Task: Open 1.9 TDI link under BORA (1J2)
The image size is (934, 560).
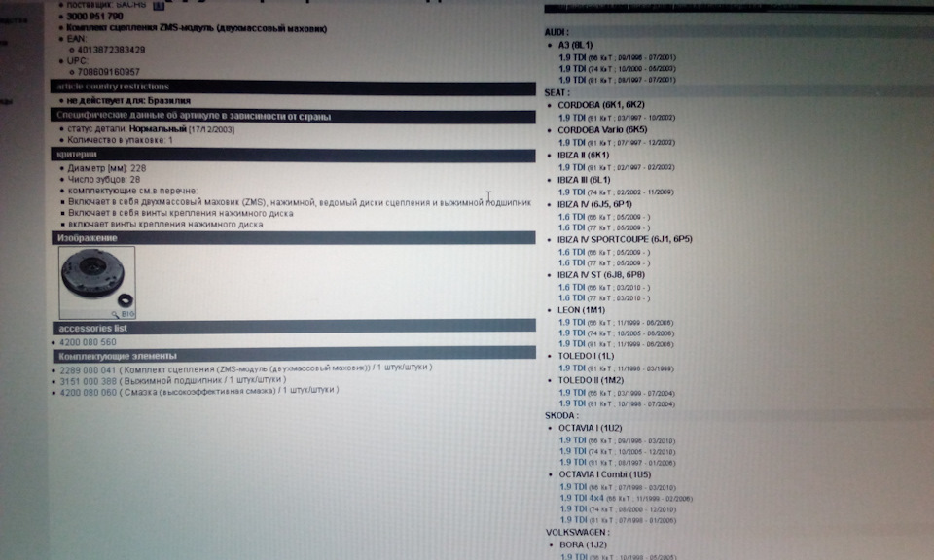Action: [573, 556]
